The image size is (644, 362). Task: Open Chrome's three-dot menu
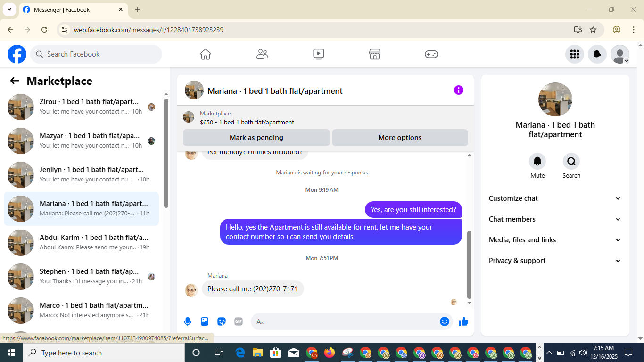(634, 30)
